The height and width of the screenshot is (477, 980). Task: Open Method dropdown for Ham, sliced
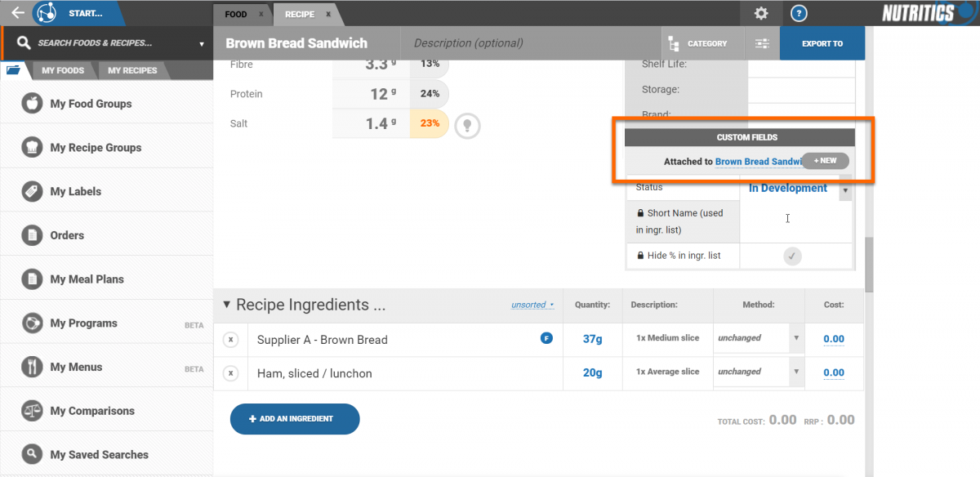pos(796,372)
